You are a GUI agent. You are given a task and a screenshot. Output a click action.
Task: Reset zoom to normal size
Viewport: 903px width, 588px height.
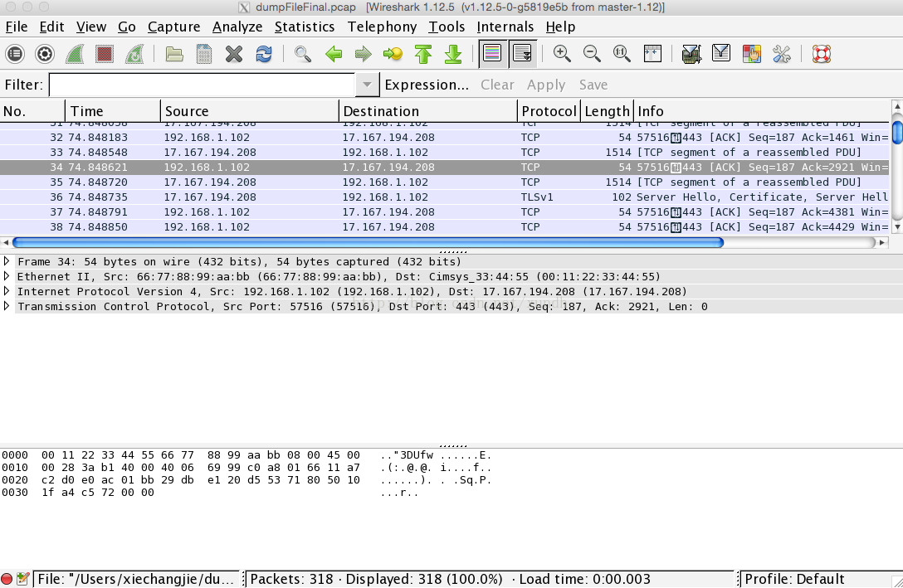[x=622, y=54]
